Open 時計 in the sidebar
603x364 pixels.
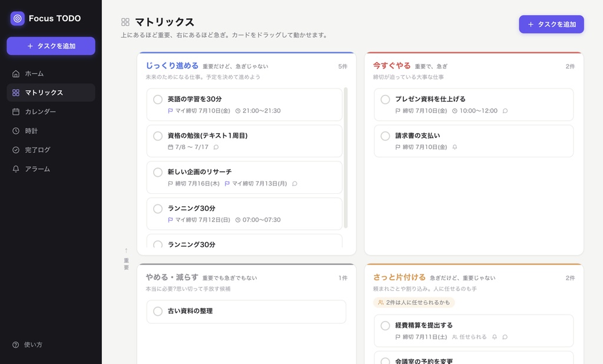[x=51, y=131]
